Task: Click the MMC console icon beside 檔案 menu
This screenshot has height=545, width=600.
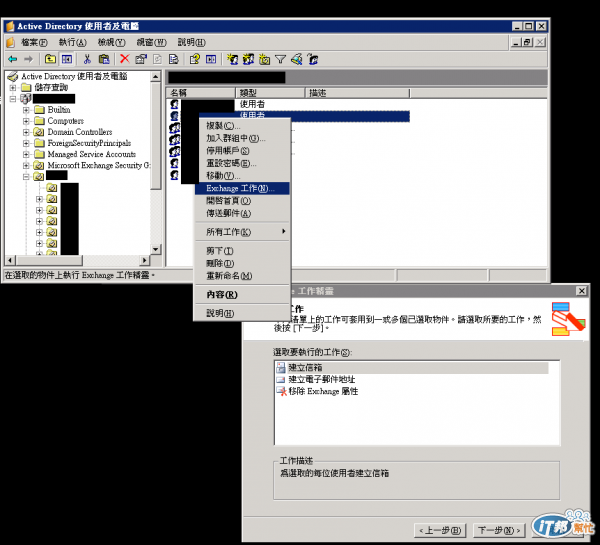Action: [x=10, y=42]
